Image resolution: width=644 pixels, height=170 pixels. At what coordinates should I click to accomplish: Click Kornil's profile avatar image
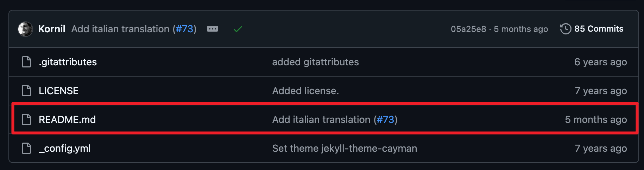(25, 29)
